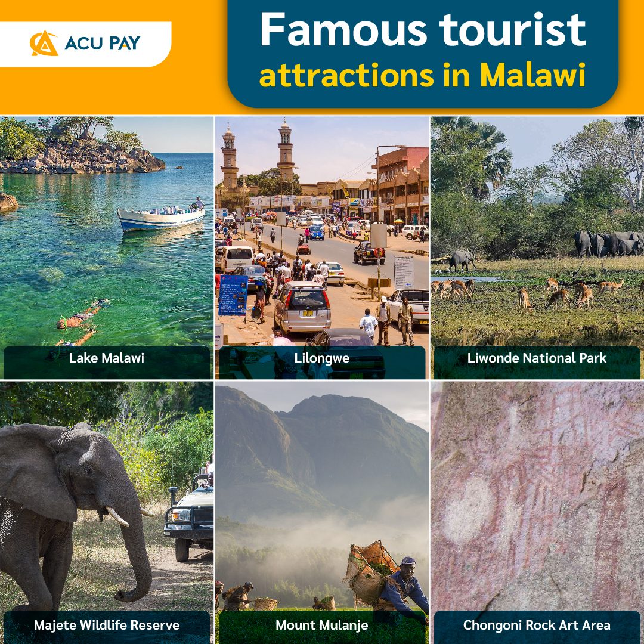Click the tea picker carrying a basket

coord(386,580)
